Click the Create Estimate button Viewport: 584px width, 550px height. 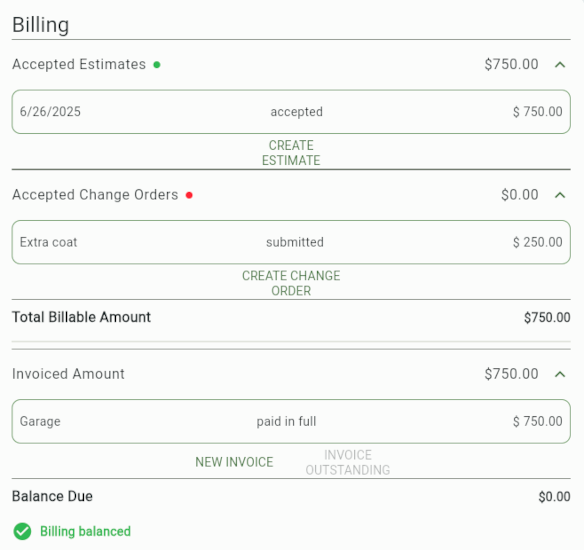291,153
